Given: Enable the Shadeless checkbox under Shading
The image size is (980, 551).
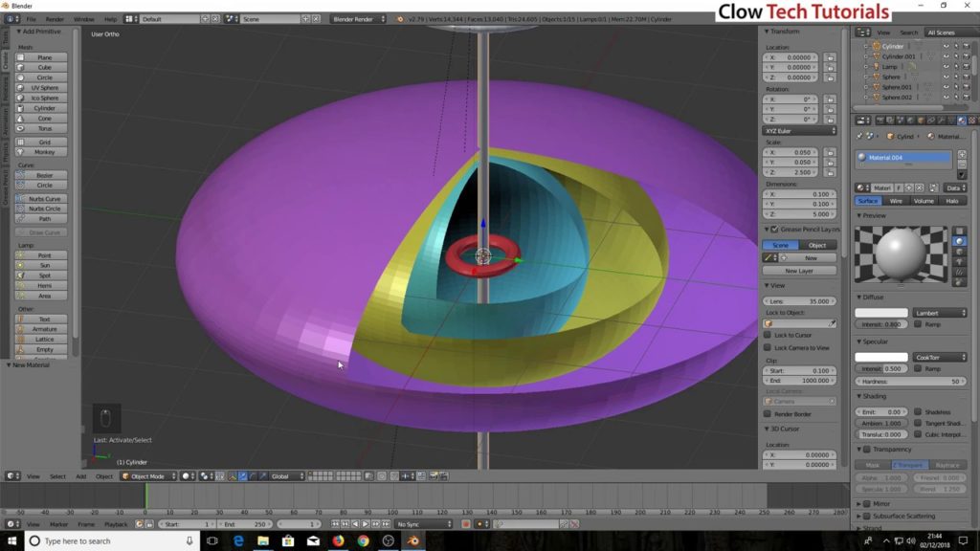Looking at the screenshot, I should coord(918,411).
